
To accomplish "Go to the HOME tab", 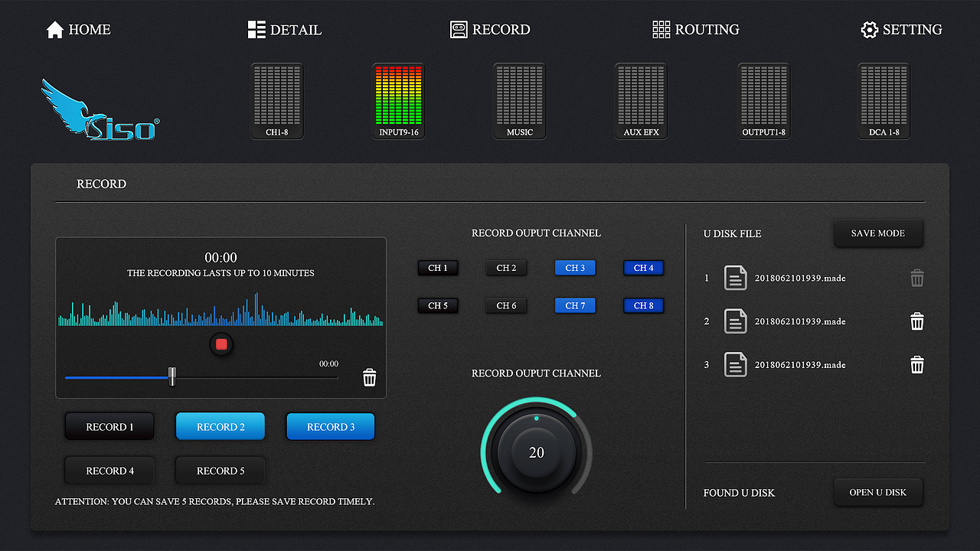I will click(78, 30).
